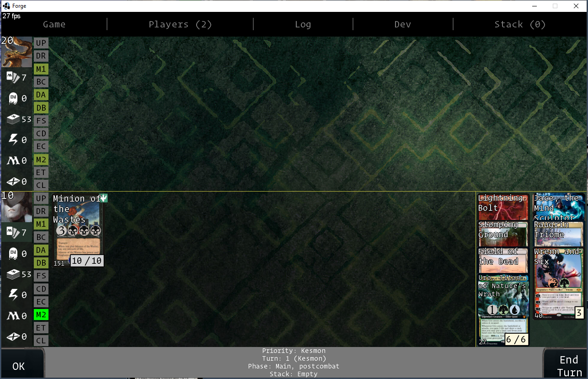Toggle opponent's M1 phase stop
Screen dimensions: 588x379
(41, 69)
